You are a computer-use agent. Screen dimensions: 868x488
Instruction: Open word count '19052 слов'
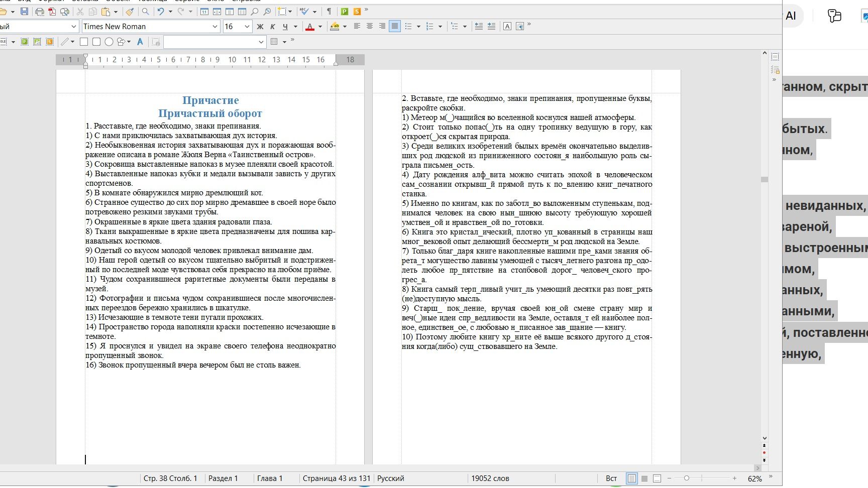pyautogui.click(x=490, y=478)
